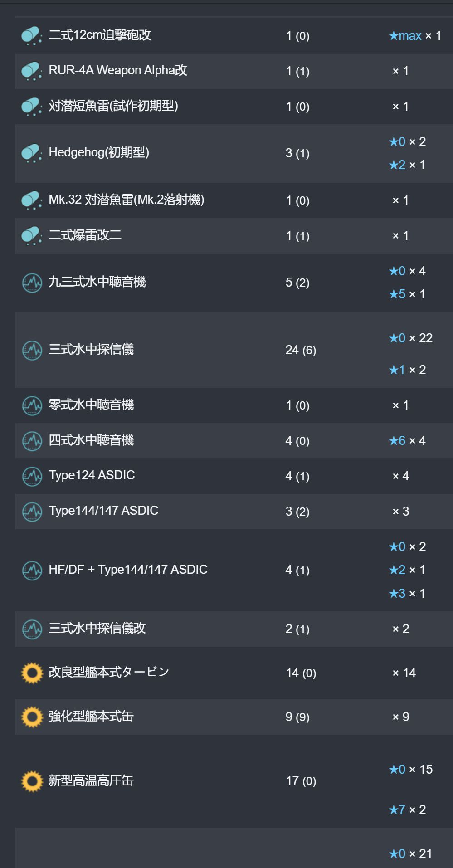The width and height of the screenshot is (453, 868).
Task: Click the depth charge icon beside 二式12cm迫撃砲改
Action: [x=32, y=35]
